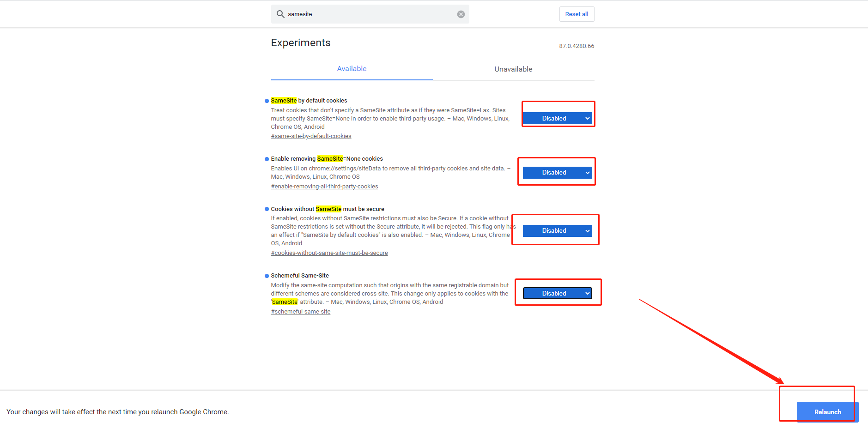This screenshot has height=429, width=868.
Task: Click the #schemeful-same-site anchor link
Action: (301, 312)
